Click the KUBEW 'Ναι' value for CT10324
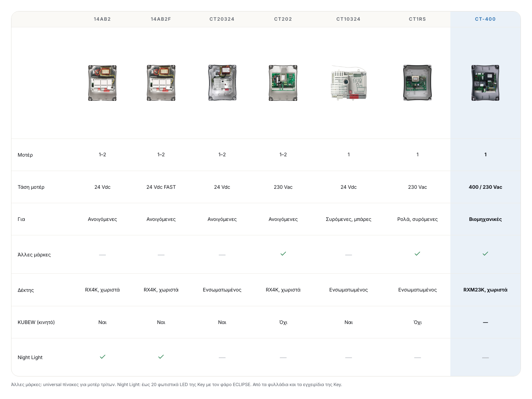The width and height of the screenshot is (532, 399). tap(348, 322)
